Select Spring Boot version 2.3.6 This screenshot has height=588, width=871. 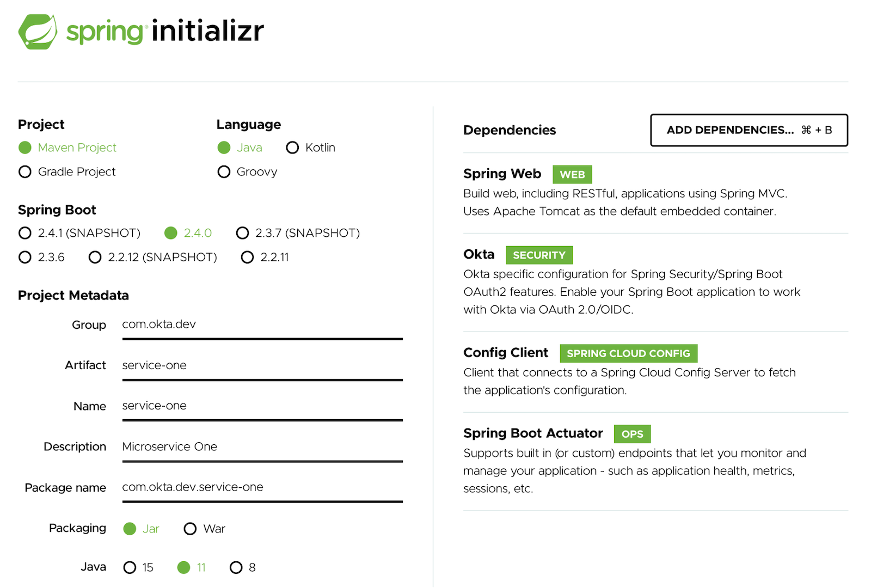(25, 258)
